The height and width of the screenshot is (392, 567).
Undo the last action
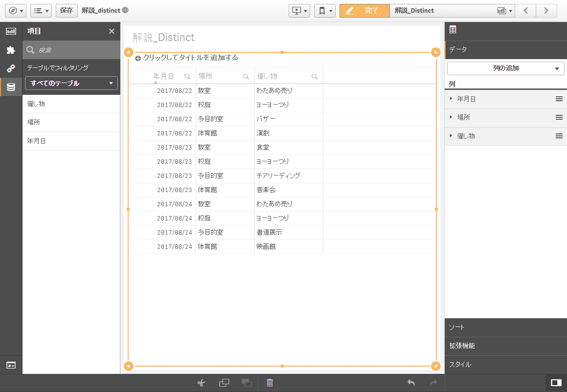point(411,383)
